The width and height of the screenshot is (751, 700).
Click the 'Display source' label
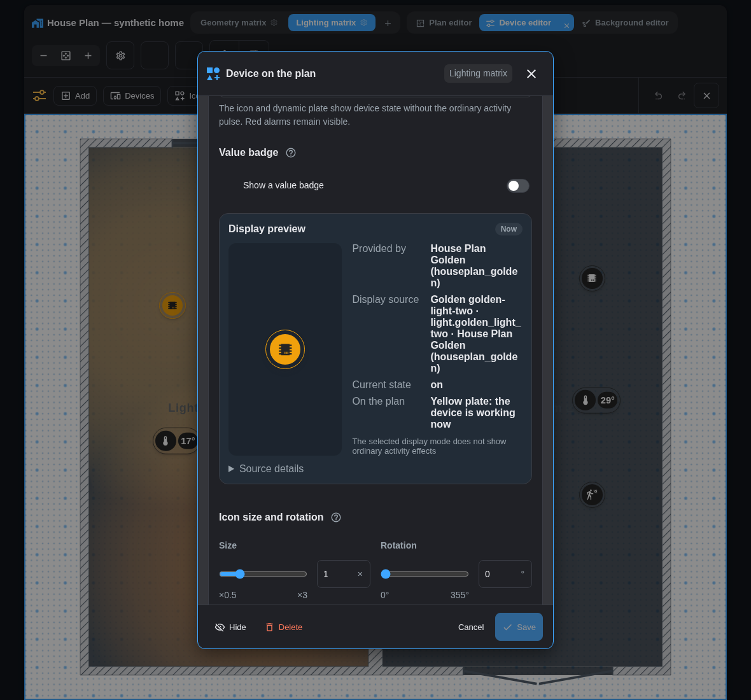(x=385, y=300)
